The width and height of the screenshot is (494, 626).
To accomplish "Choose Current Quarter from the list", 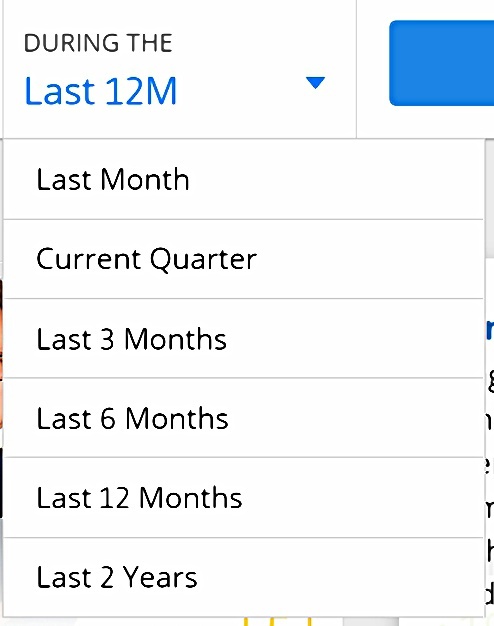I will click(x=244, y=259).
